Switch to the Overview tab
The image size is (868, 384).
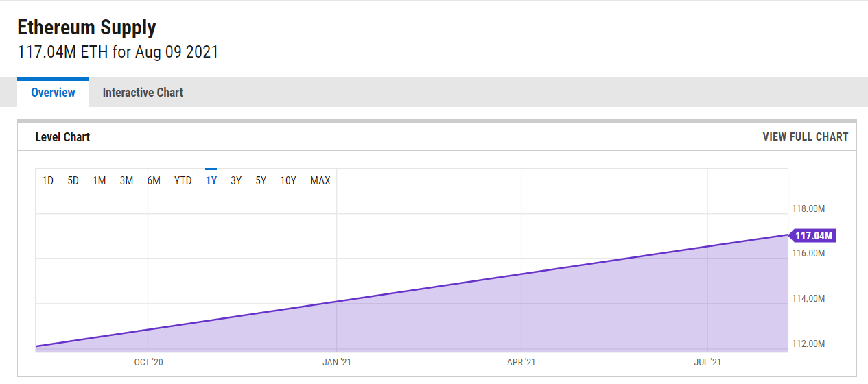tap(53, 93)
